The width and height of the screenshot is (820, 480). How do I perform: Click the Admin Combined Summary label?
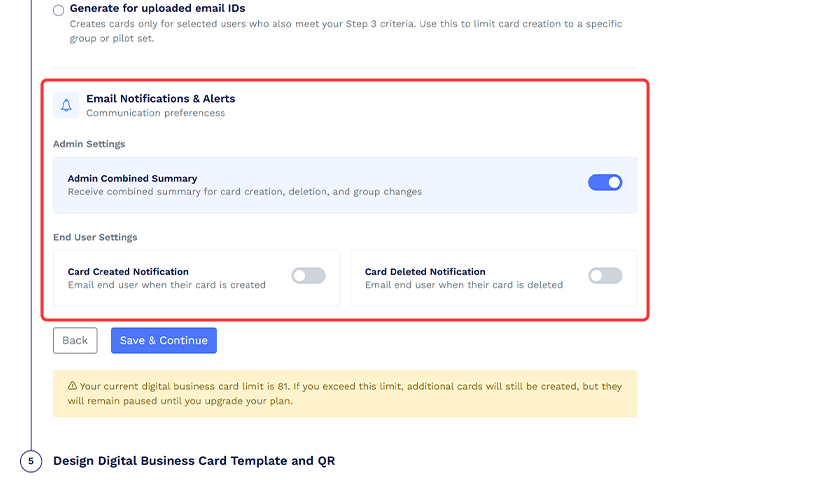(x=132, y=178)
